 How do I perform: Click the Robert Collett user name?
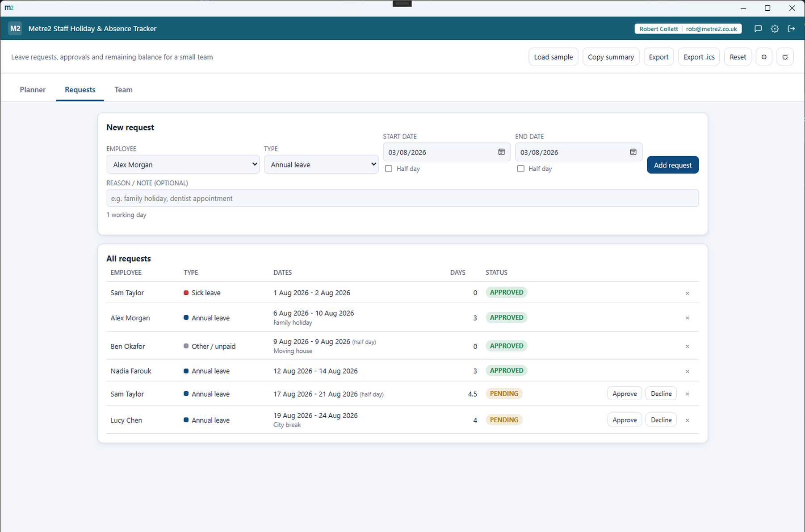[658, 29]
